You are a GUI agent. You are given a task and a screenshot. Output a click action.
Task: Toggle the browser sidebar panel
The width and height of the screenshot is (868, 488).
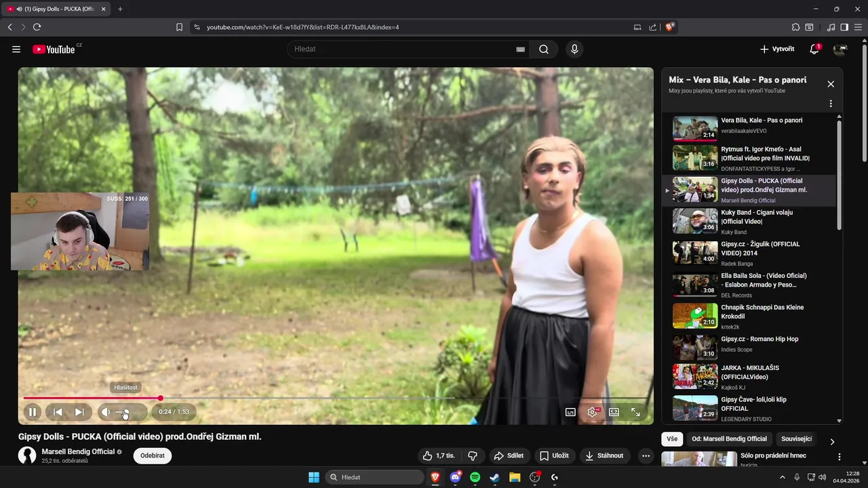844,27
